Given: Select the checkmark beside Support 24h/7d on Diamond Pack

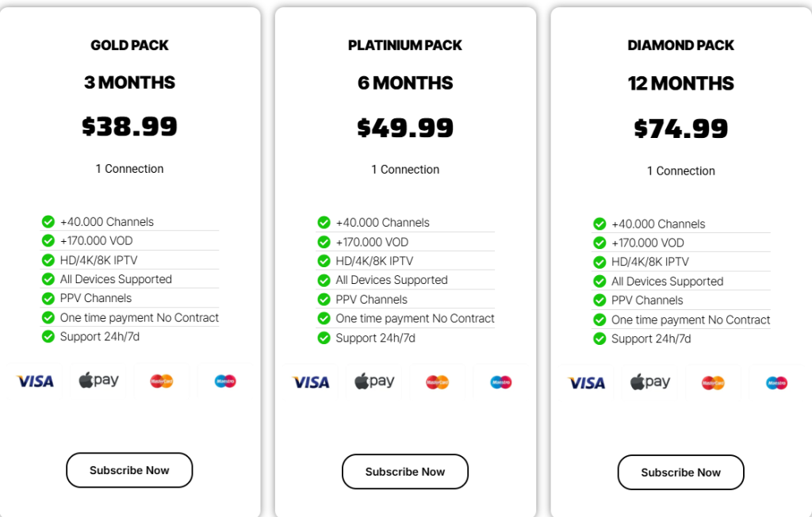Looking at the screenshot, I should pos(599,339).
